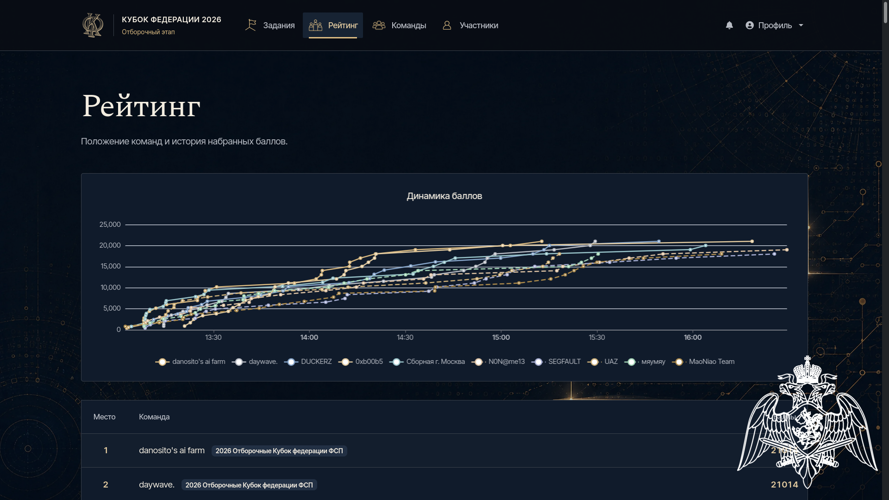Open danosito's ai farm team link
This screenshot has width=889, height=500.
[171, 451]
